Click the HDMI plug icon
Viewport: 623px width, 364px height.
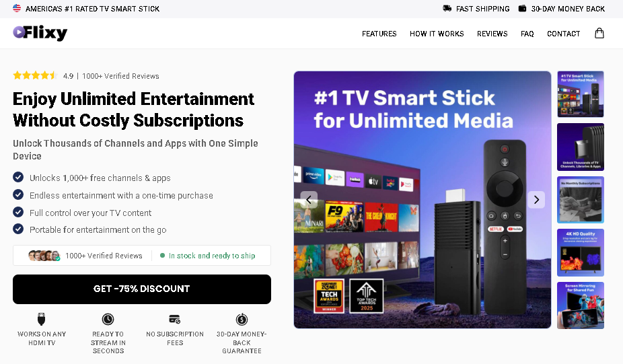pos(41,319)
